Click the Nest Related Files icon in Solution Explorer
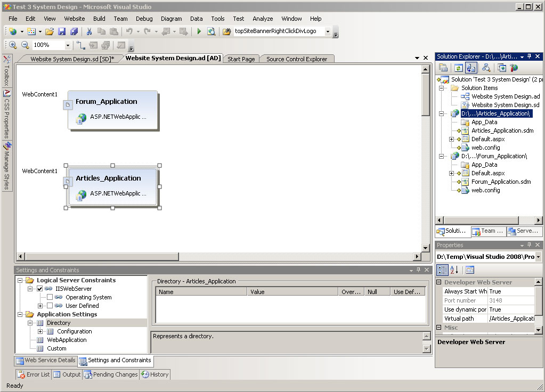Viewport: 545px width, 392px height. pyautogui.click(x=471, y=68)
